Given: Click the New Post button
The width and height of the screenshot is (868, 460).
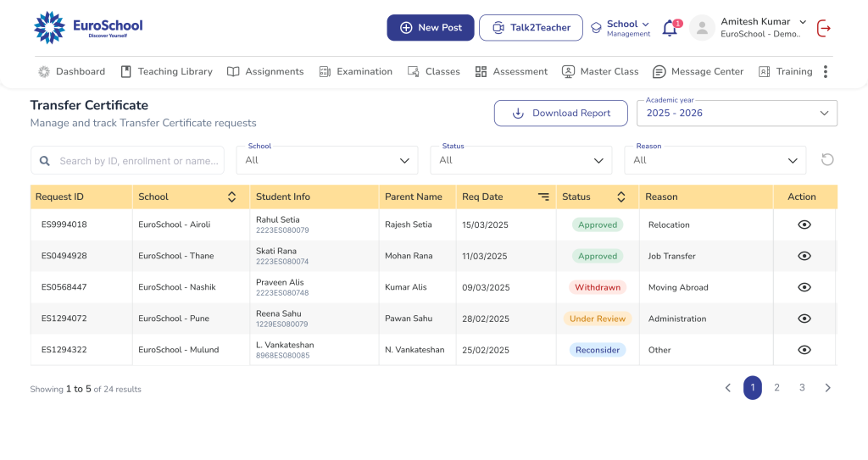Looking at the screenshot, I should tap(431, 28).
